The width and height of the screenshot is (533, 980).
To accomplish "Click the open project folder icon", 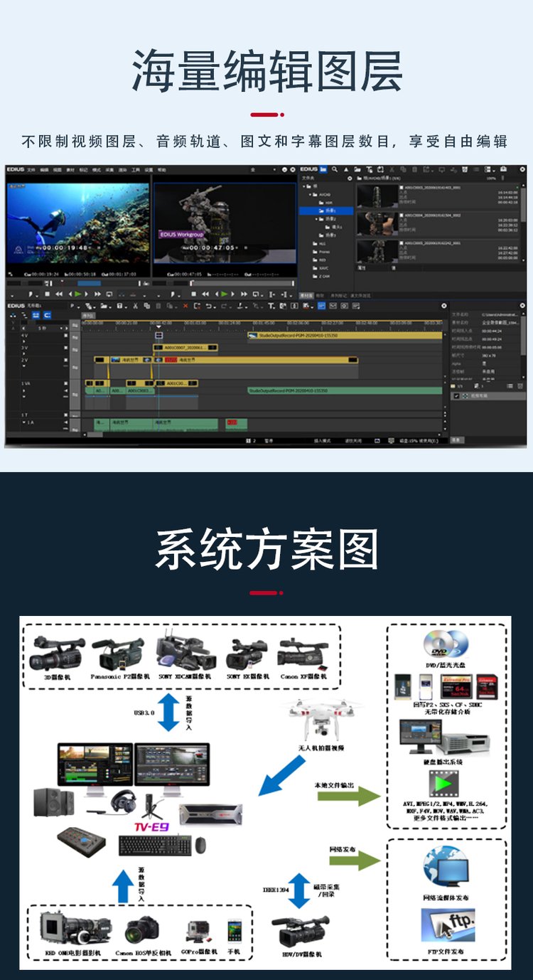I will [104, 306].
